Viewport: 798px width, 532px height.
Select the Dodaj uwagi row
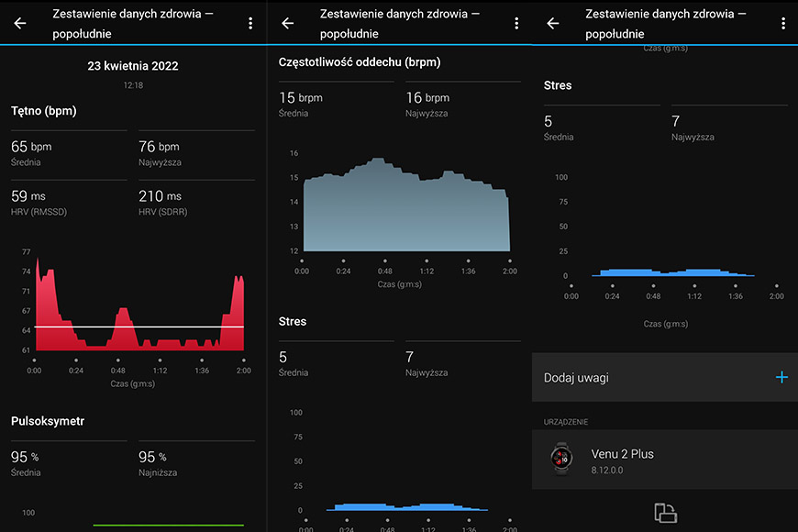pyautogui.click(x=665, y=377)
